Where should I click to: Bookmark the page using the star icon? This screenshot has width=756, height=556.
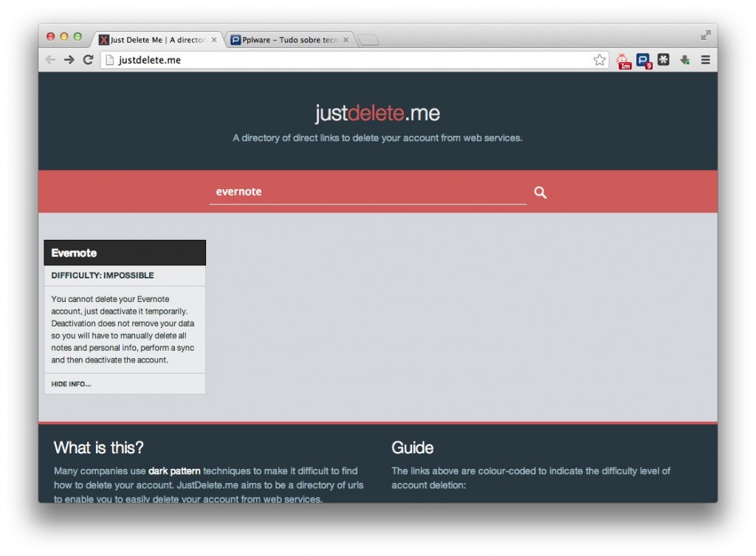[x=599, y=60]
